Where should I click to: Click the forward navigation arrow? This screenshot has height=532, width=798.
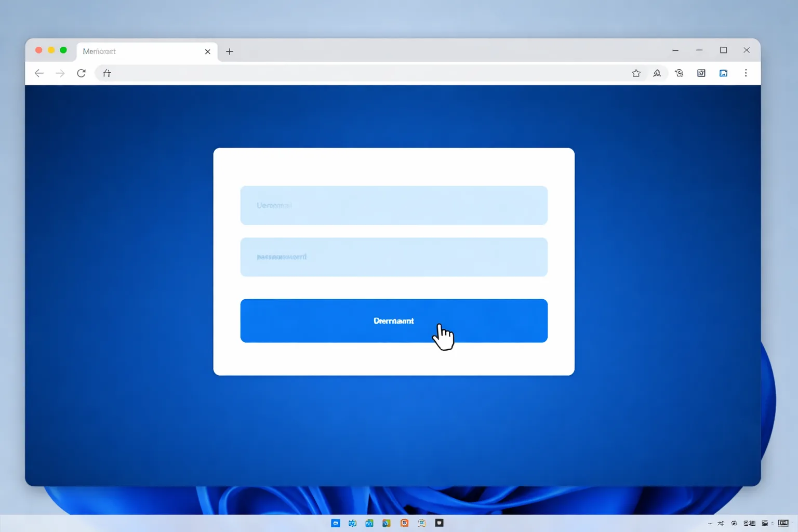click(60, 73)
